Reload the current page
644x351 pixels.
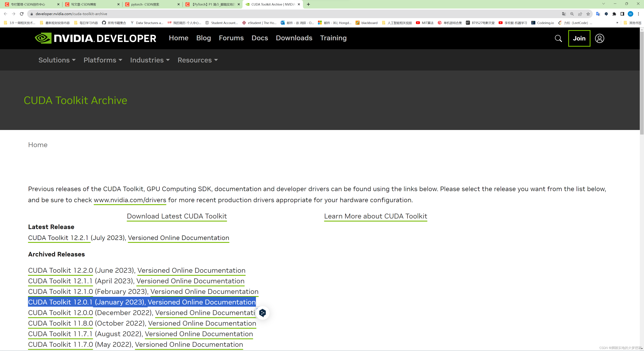point(22,14)
